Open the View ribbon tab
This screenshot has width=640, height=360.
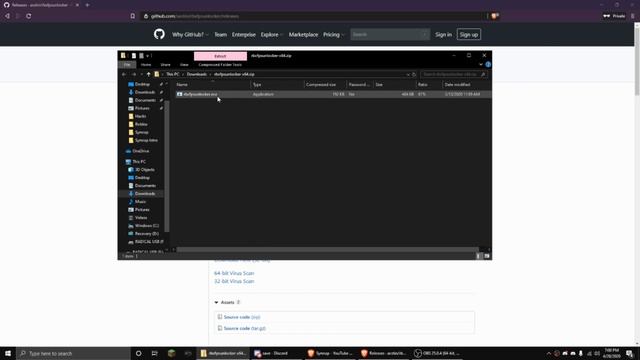coord(184,64)
